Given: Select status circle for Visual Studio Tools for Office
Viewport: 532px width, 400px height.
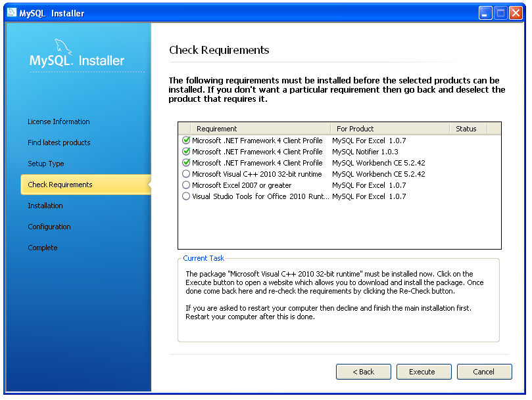Looking at the screenshot, I should 186,196.
